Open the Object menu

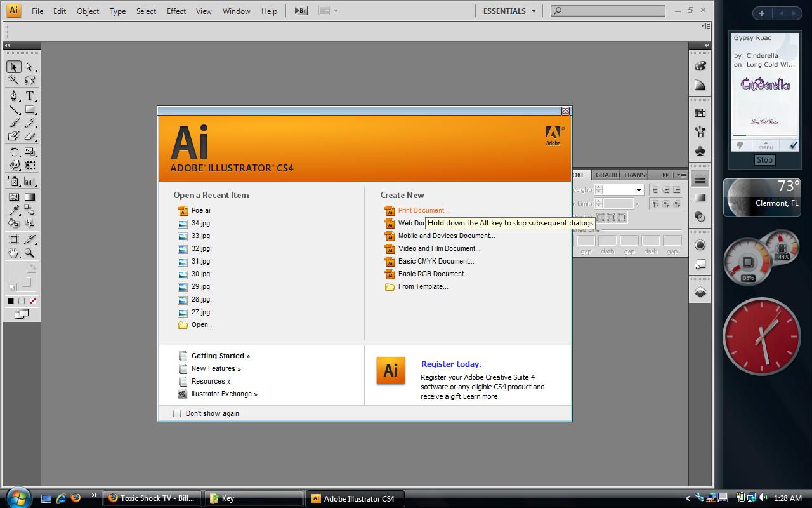[88, 11]
